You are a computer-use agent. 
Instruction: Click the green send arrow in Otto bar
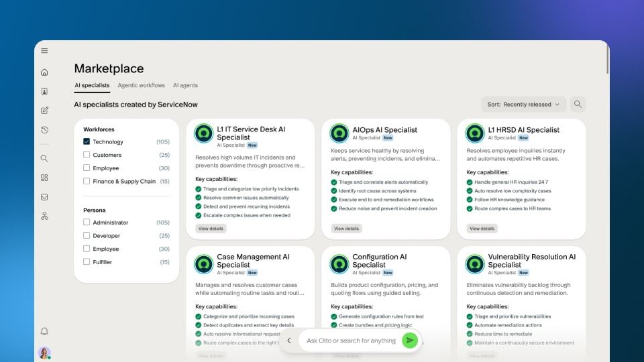[409, 341]
